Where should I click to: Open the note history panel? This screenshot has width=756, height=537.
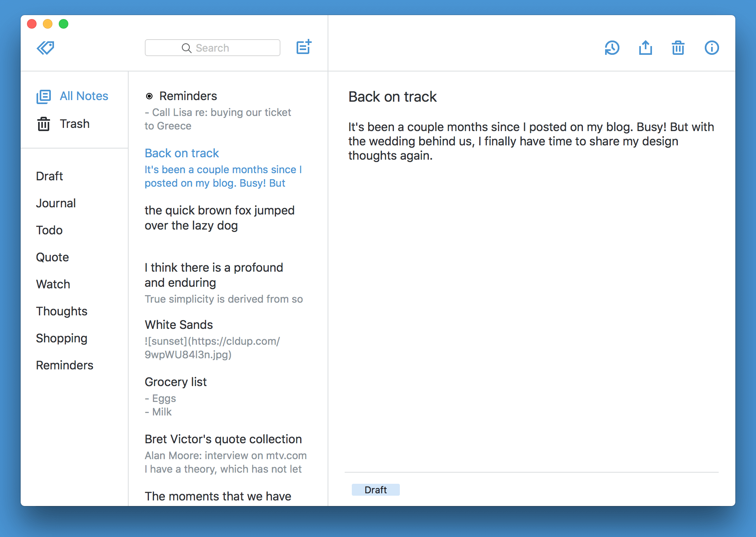[x=612, y=48]
